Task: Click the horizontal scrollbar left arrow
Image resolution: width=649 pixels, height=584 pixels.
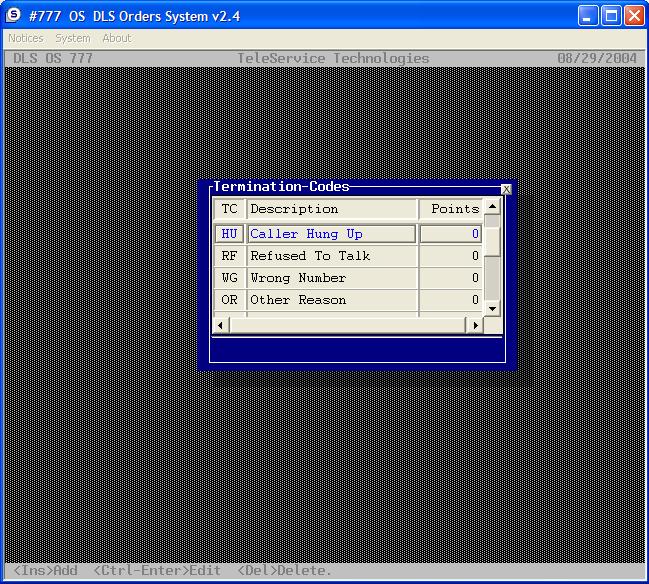Action: [221, 325]
